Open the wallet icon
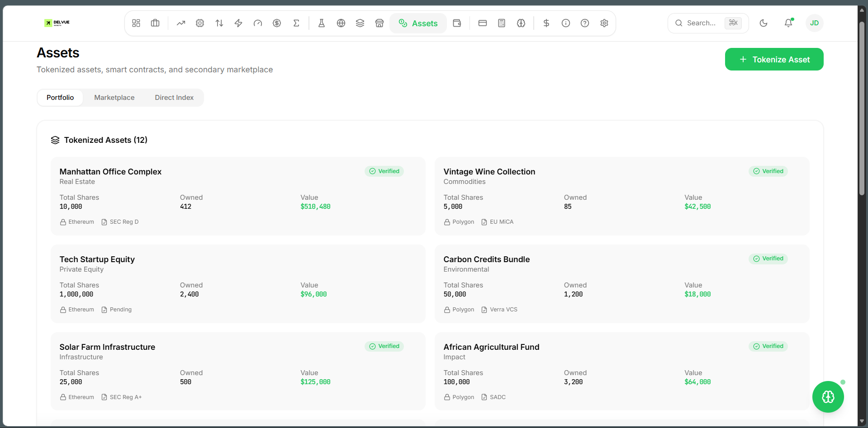 (x=457, y=23)
